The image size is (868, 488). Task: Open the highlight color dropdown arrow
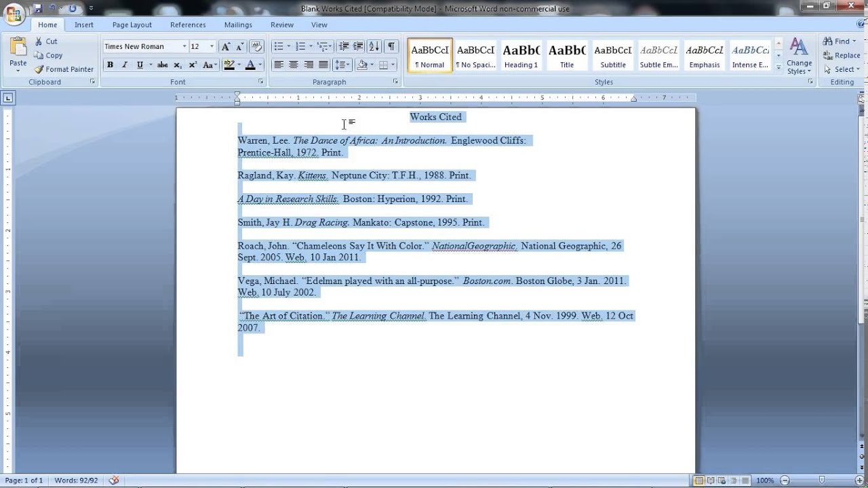tap(239, 65)
